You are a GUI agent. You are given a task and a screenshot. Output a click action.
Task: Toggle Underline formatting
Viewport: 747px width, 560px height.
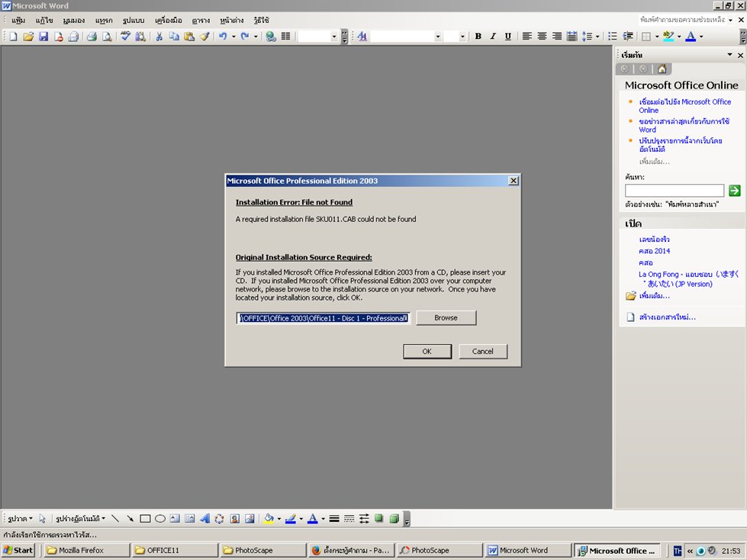(x=508, y=36)
